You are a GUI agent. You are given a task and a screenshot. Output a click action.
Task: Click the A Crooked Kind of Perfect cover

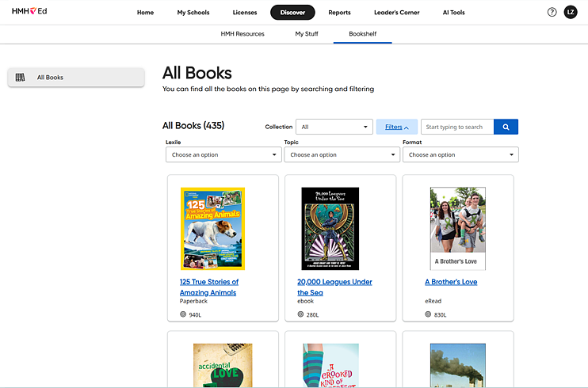[330, 366]
